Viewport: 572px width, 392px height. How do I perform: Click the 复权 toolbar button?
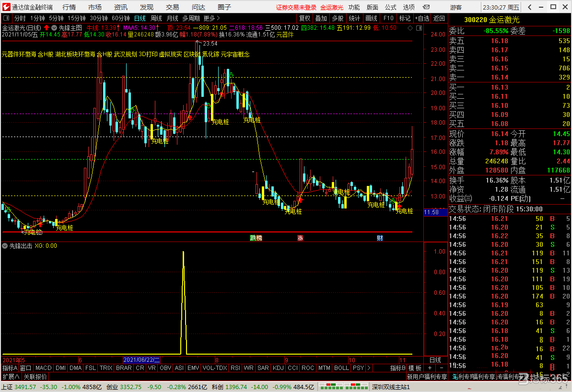pyautogui.click(x=304, y=18)
